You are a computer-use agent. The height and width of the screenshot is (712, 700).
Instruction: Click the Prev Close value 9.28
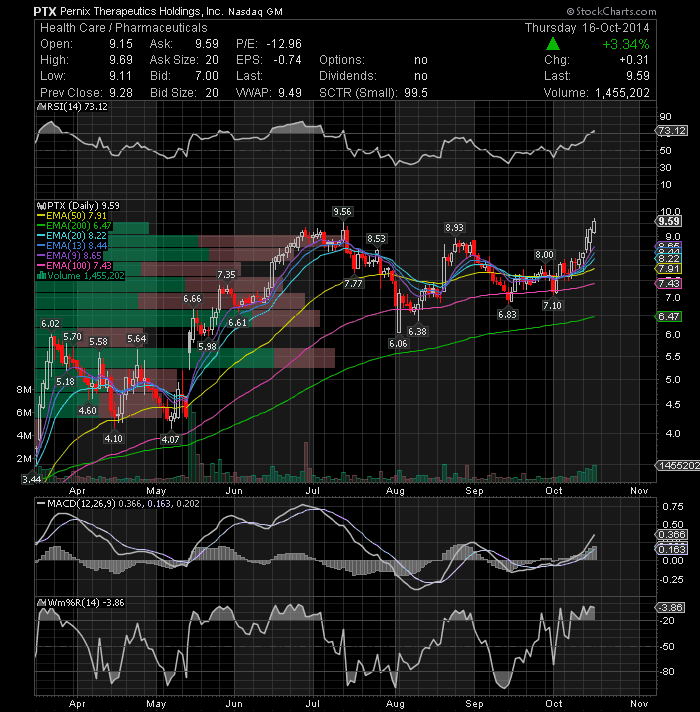click(x=121, y=93)
